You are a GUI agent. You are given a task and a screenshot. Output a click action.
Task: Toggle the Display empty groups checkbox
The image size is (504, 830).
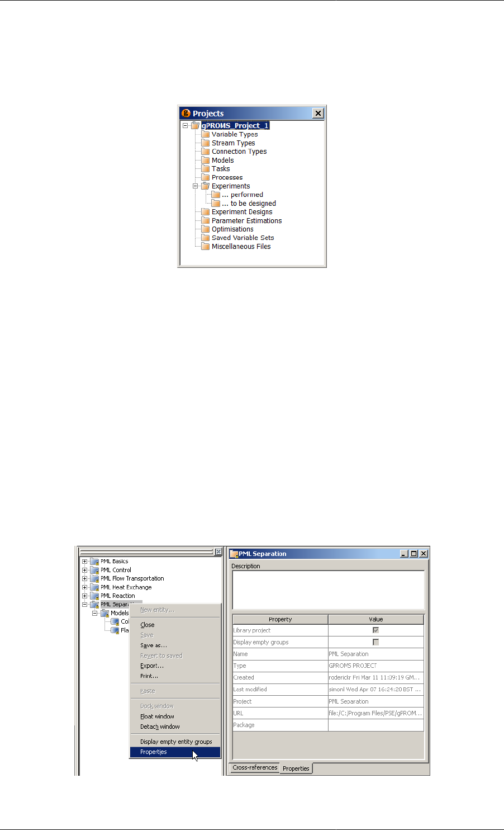tap(375, 642)
